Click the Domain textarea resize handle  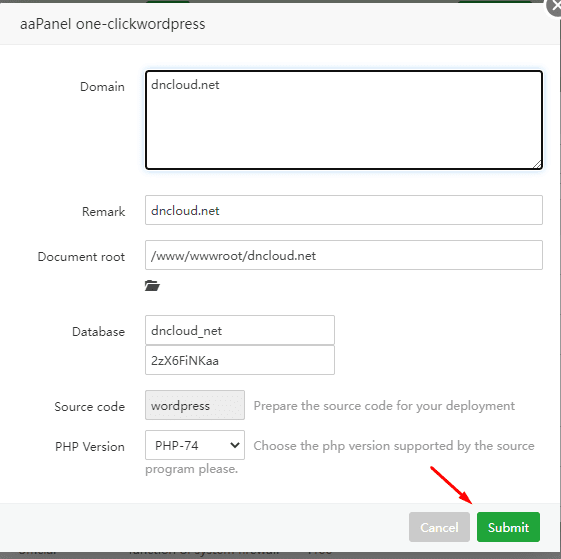[x=537, y=164]
